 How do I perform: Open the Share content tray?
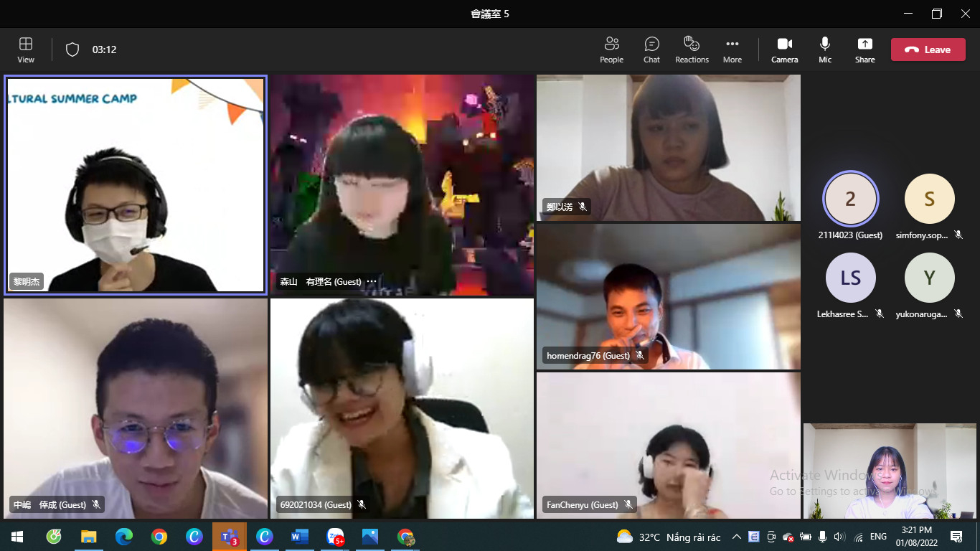point(864,50)
